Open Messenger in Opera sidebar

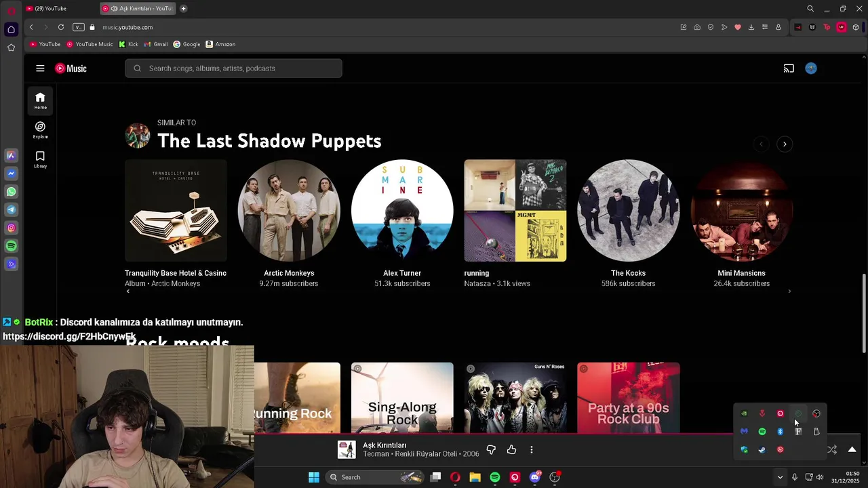pyautogui.click(x=12, y=174)
